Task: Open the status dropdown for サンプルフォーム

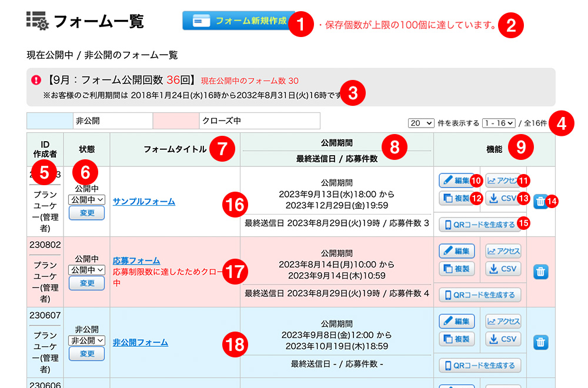Action: point(87,199)
